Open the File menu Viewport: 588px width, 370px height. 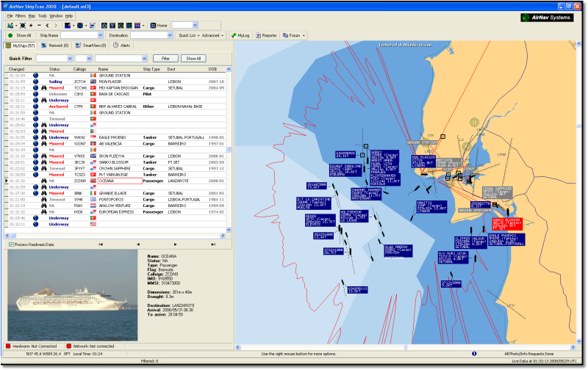[10, 16]
